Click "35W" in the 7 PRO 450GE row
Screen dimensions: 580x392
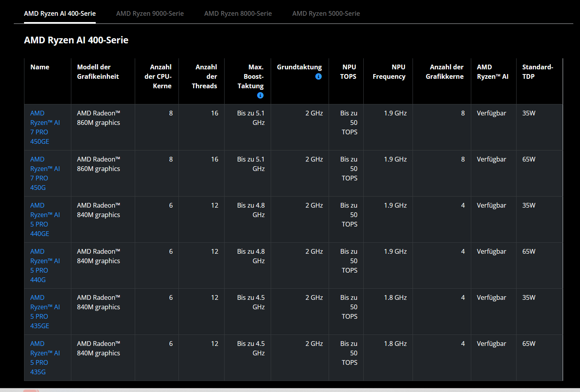coord(529,113)
